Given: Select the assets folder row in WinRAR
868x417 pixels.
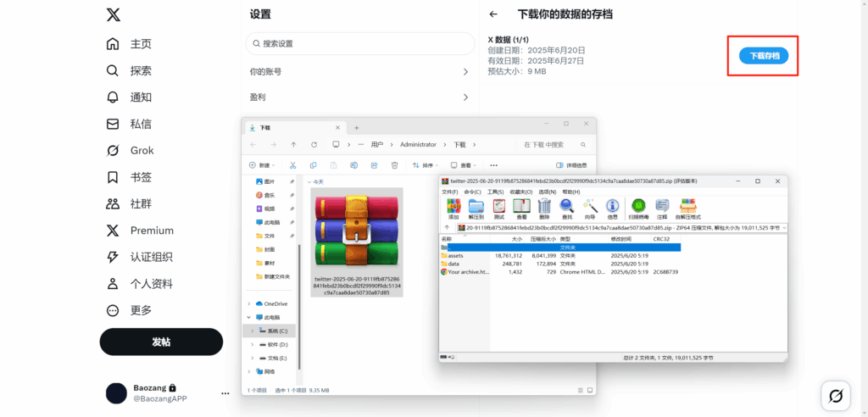Looking at the screenshot, I should (559, 256).
